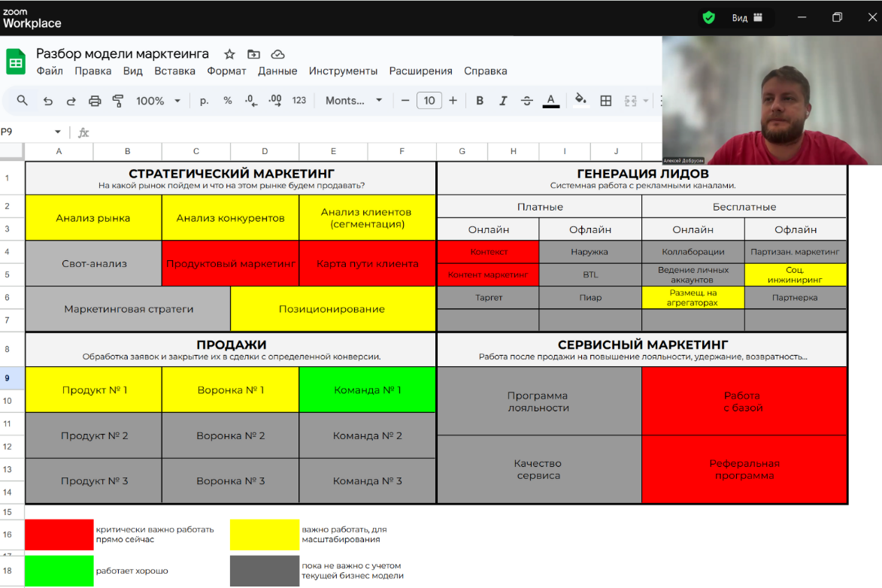This screenshot has height=588, width=882.
Task: Toggle italic formatting
Action: [x=503, y=101]
